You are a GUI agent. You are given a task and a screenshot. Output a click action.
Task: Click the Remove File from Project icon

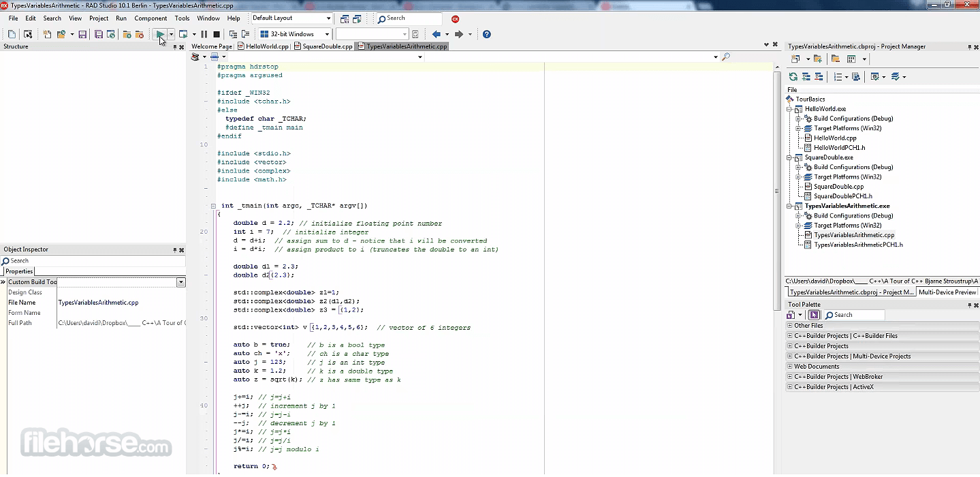click(140, 34)
